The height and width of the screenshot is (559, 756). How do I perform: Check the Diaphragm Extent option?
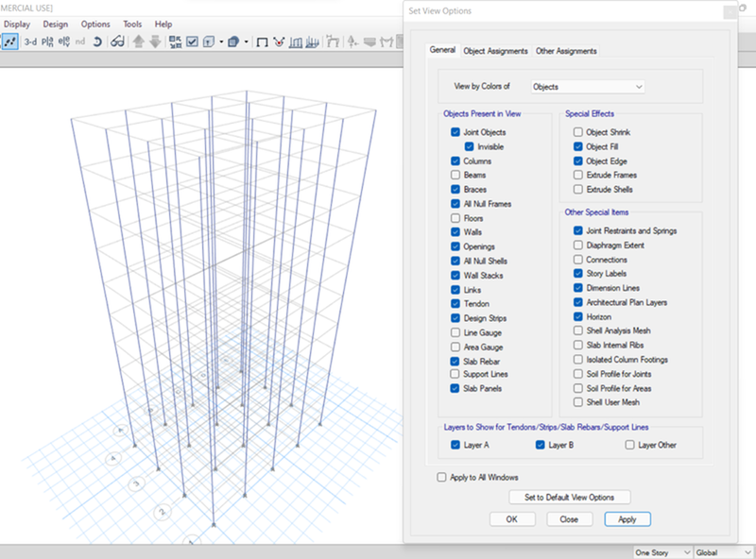point(578,246)
